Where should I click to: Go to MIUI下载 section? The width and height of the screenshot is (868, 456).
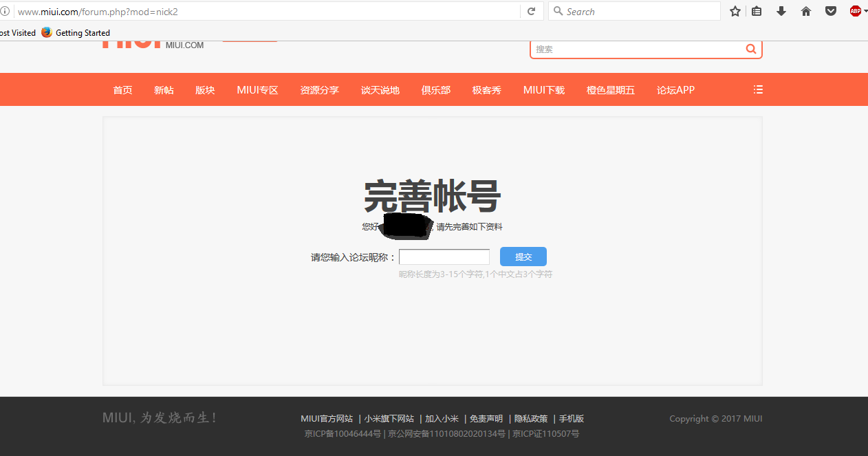(x=543, y=90)
